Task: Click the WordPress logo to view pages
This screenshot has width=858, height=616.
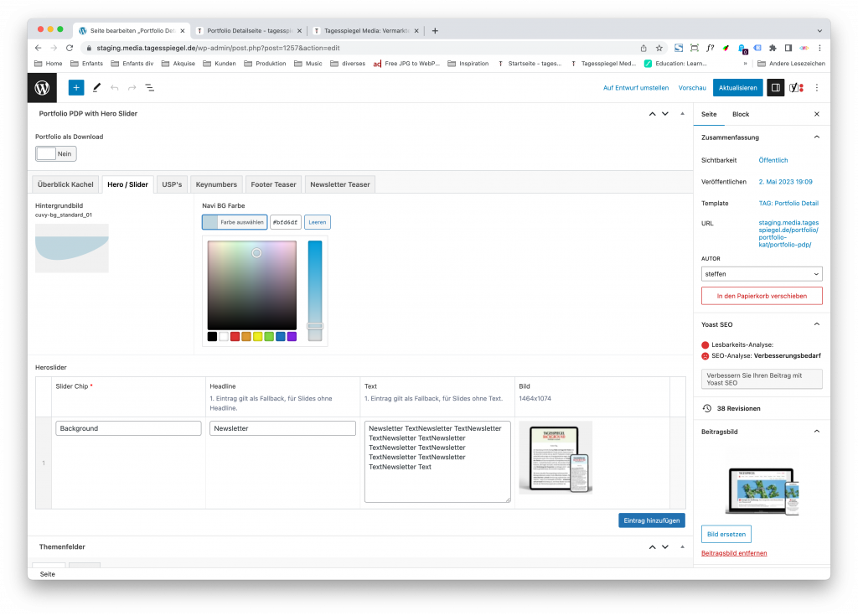Action: pyautogui.click(x=42, y=88)
